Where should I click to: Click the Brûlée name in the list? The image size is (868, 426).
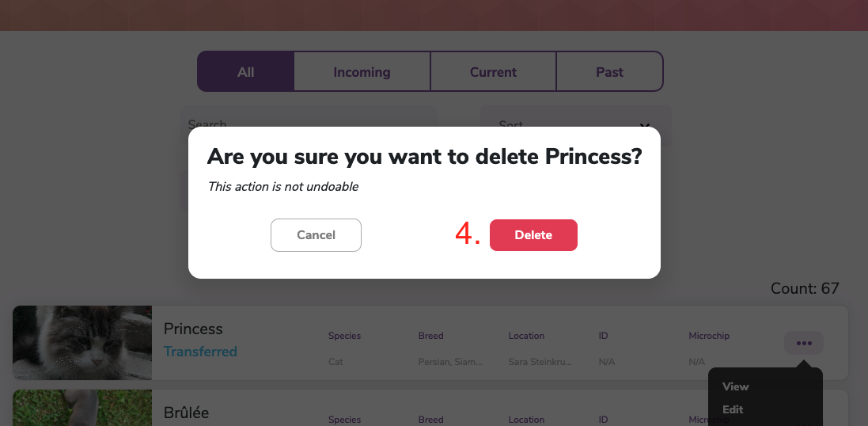pyautogui.click(x=186, y=413)
